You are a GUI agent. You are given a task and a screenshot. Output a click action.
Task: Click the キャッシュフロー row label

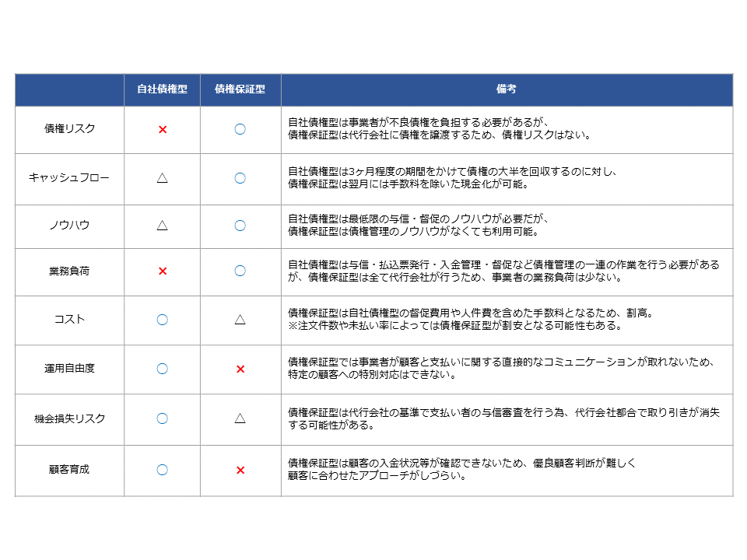click(x=68, y=178)
